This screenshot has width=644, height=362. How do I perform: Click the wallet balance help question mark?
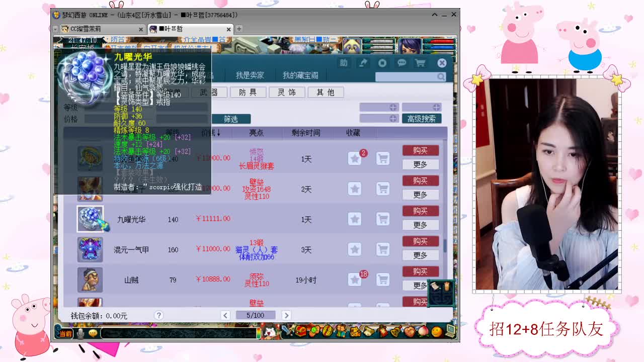click(x=158, y=315)
